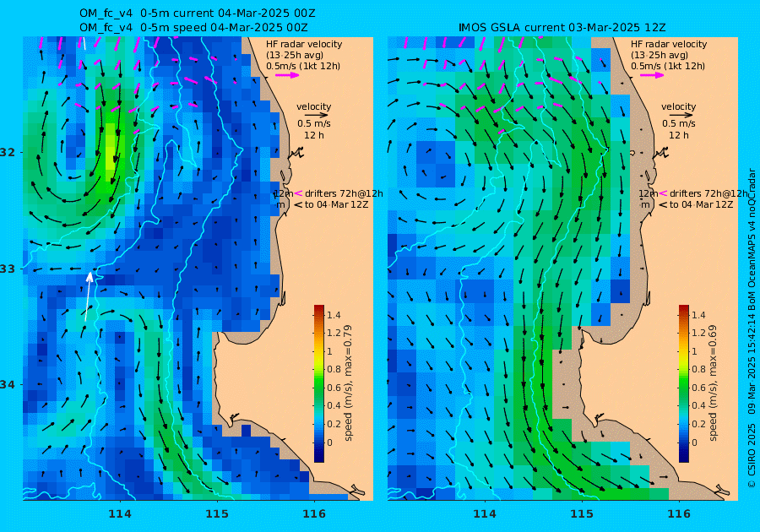Click 'drifters 72h@12h' text in OM_fc_v4 panel
Viewport: 760px width, 532px height.
pyautogui.click(x=344, y=193)
